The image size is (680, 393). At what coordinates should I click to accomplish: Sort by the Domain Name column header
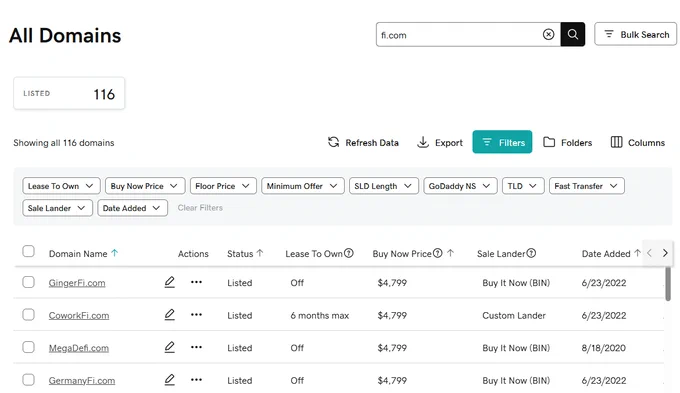pos(83,253)
